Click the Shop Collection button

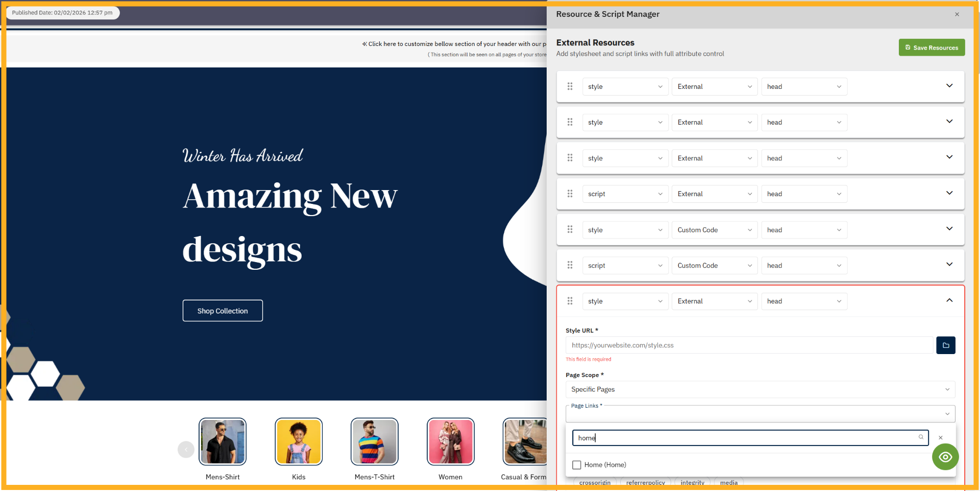223,310
